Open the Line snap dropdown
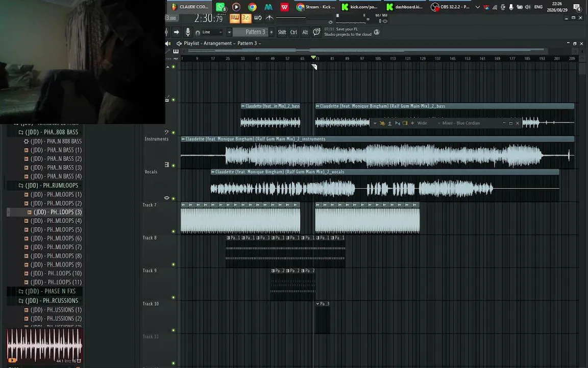 (x=212, y=32)
